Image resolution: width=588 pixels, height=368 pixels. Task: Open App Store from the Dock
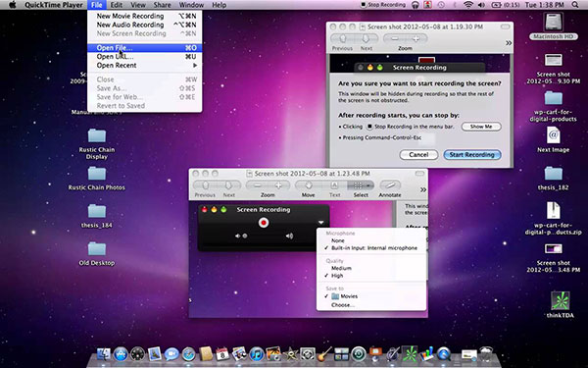point(121,353)
